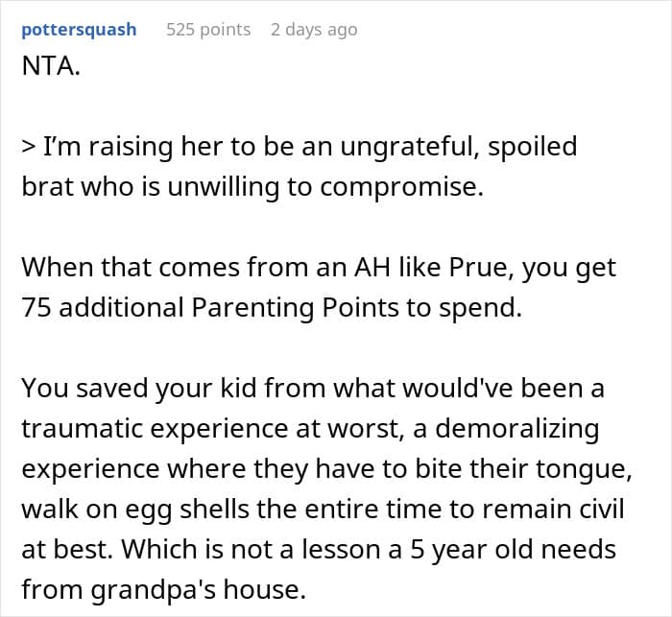Click the line starting When that comes from
The image size is (672, 617).
tap(319, 269)
